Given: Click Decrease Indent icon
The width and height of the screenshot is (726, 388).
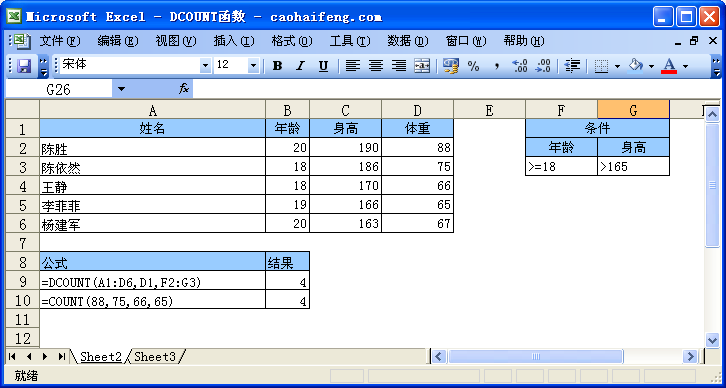Looking at the screenshot, I should [x=572, y=66].
